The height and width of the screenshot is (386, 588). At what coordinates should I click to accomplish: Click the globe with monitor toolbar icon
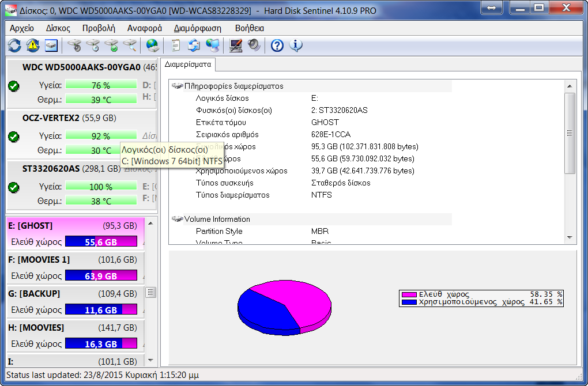pos(213,46)
